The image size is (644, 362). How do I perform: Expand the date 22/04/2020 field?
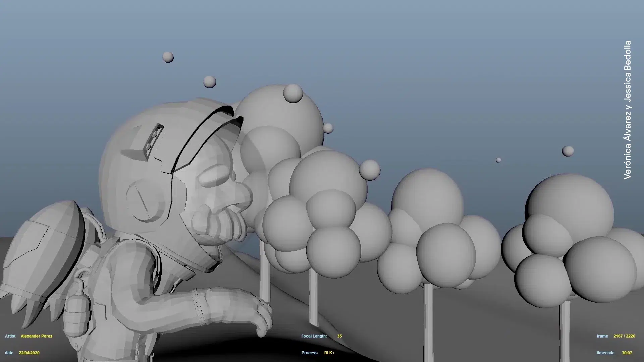[29, 353]
